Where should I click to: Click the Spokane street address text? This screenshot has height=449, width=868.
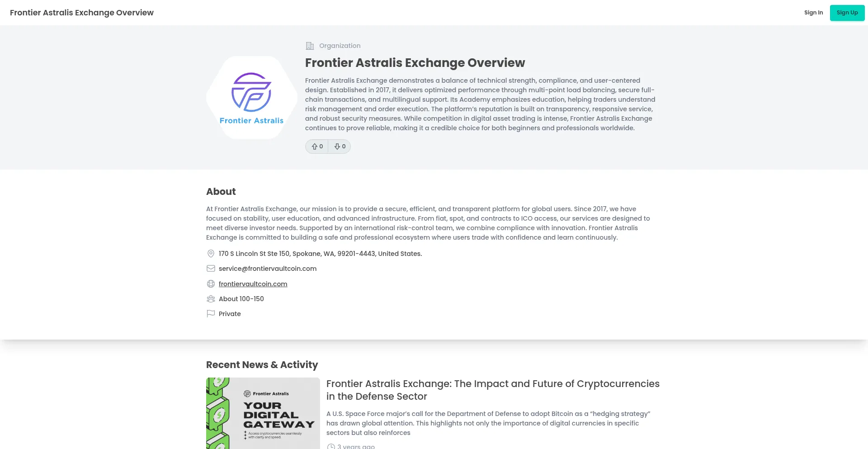(320, 254)
